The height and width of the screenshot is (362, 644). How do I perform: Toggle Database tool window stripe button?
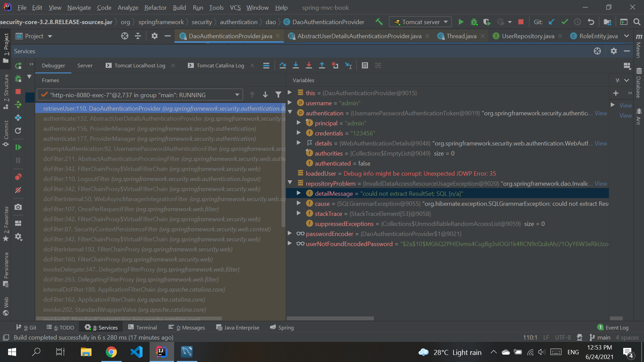(639, 83)
